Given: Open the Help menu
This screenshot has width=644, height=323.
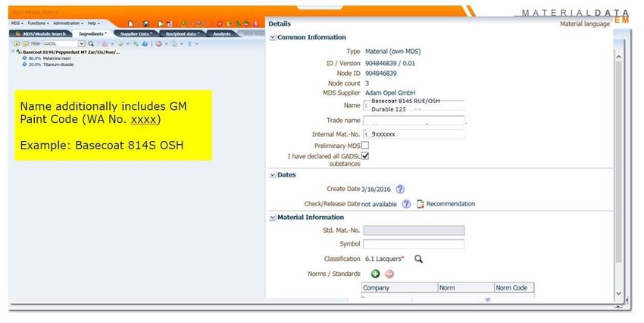Looking at the screenshot, I should [94, 24].
